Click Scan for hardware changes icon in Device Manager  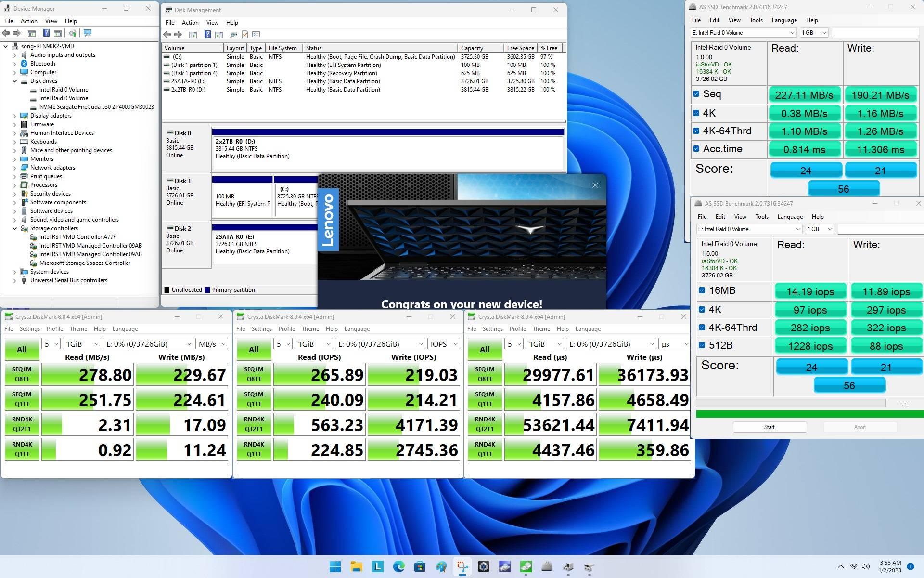coord(88,33)
